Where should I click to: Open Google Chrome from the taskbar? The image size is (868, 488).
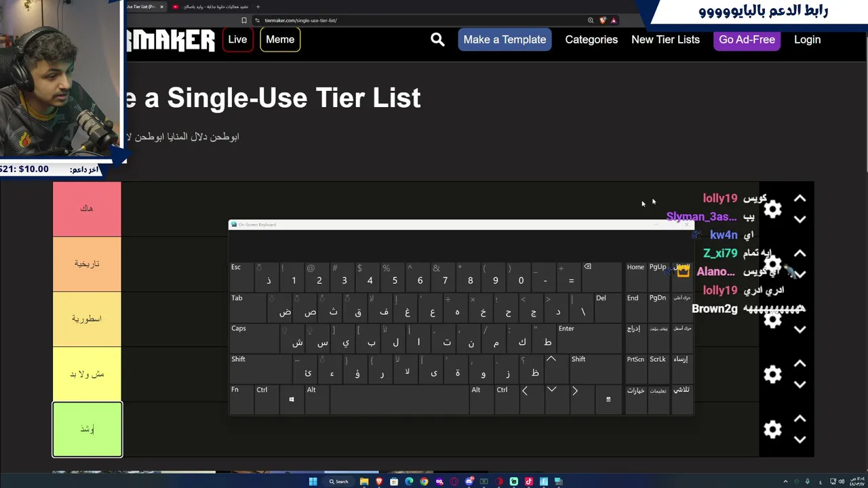(424, 482)
